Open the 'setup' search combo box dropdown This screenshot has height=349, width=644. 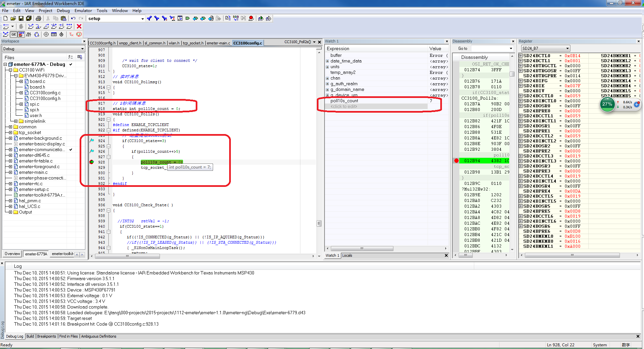tap(143, 19)
